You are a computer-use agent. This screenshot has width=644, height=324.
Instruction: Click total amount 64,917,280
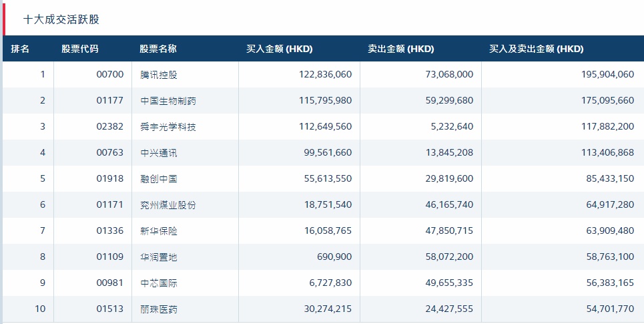point(611,204)
